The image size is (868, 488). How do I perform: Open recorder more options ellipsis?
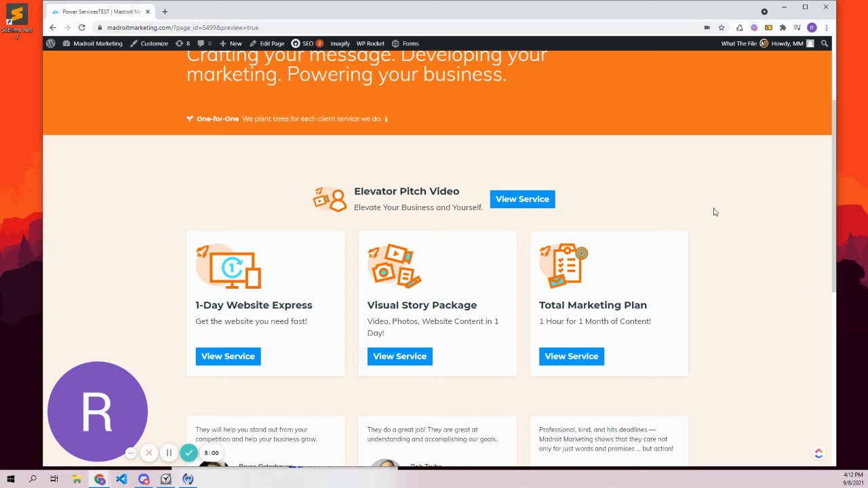click(131, 453)
